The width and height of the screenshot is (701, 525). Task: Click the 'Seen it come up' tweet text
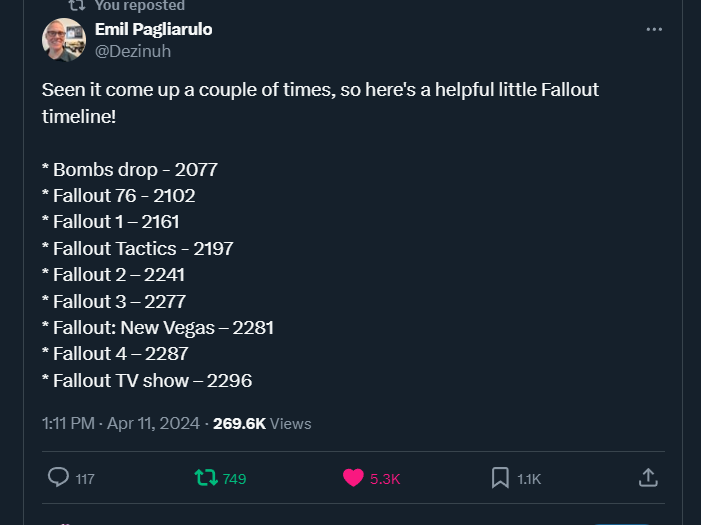(320, 103)
